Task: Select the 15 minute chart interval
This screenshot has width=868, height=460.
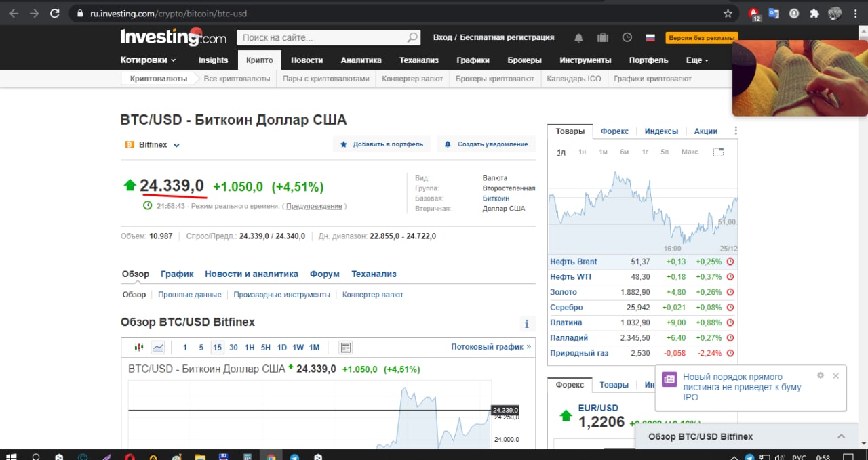Action: (217, 348)
